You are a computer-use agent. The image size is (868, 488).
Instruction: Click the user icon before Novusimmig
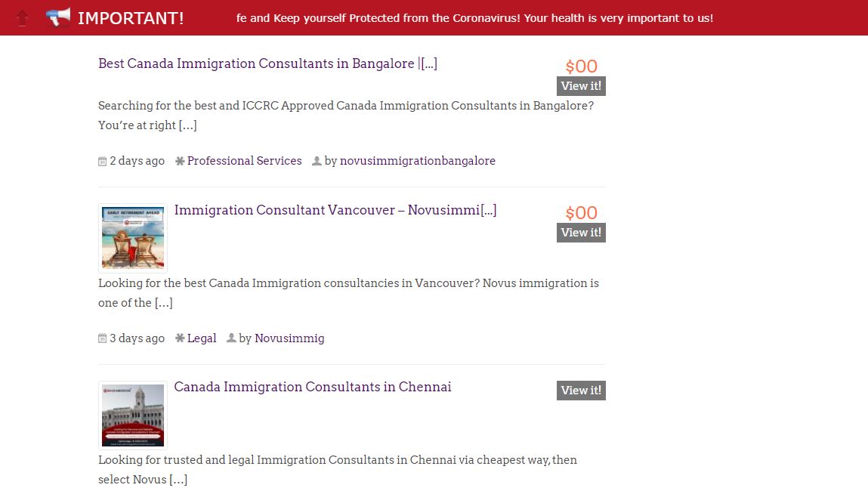point(231,338)
